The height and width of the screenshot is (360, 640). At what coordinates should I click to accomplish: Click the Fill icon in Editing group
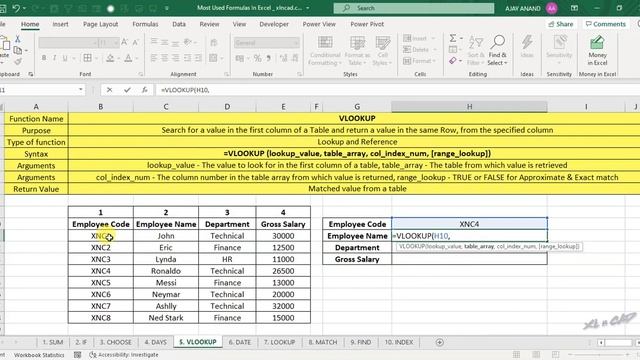tap(453, 49)
